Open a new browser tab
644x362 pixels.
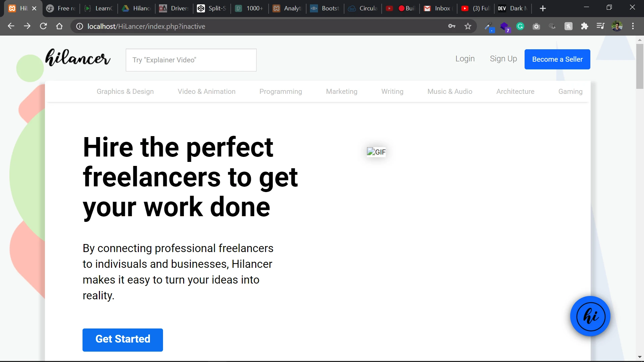click(x=543, y=8)
